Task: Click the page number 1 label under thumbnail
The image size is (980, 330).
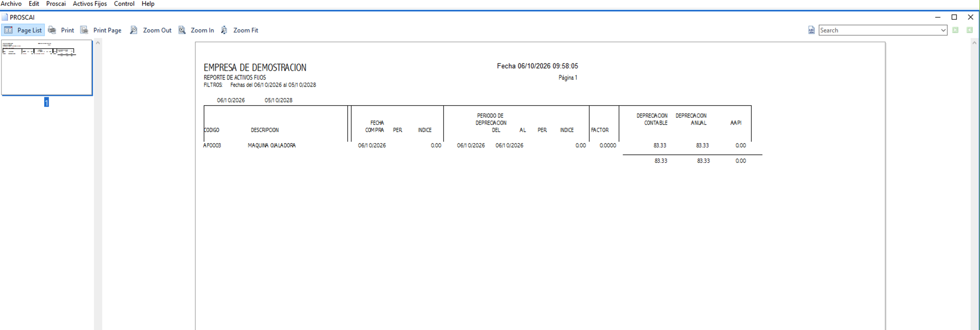Action: pos(46,102)
